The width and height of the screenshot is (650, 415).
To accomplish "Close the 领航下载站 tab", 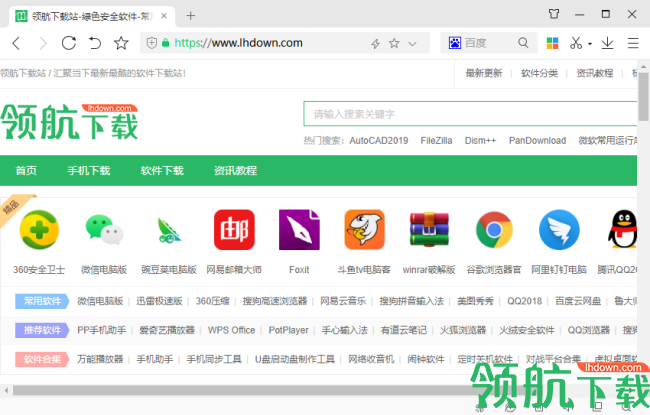I will click(164, 16).
